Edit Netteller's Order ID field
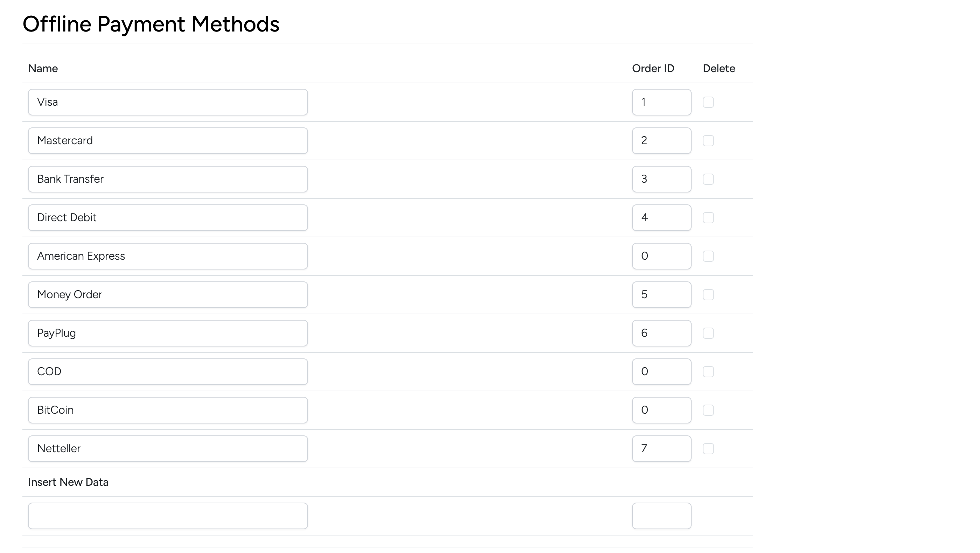 (x=661, y=448)
